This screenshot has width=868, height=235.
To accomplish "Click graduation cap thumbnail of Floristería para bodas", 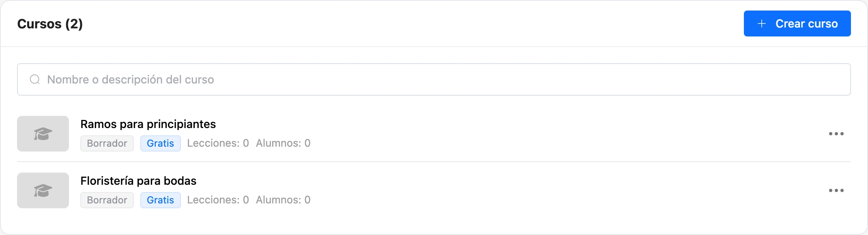I will pyautogui.click(x=43, y=190).
